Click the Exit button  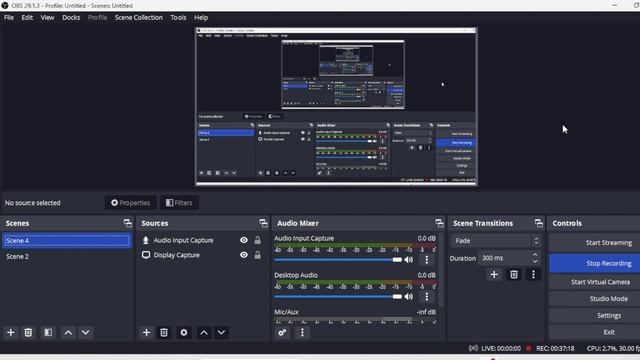pos(595,332)
